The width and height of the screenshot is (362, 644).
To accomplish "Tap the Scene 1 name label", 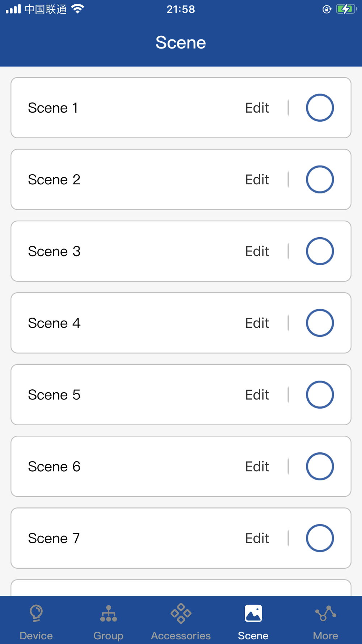I will click(x=53, y=108).
